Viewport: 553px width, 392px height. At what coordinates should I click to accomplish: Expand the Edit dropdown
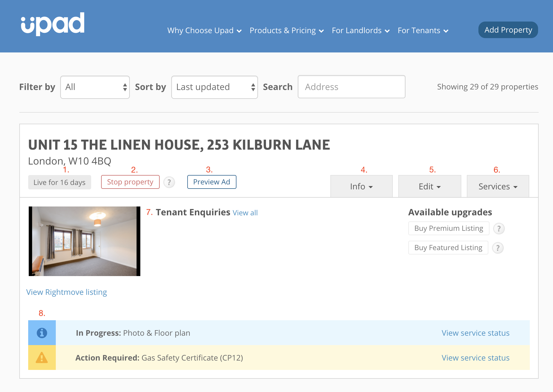(x=430, y=187)
